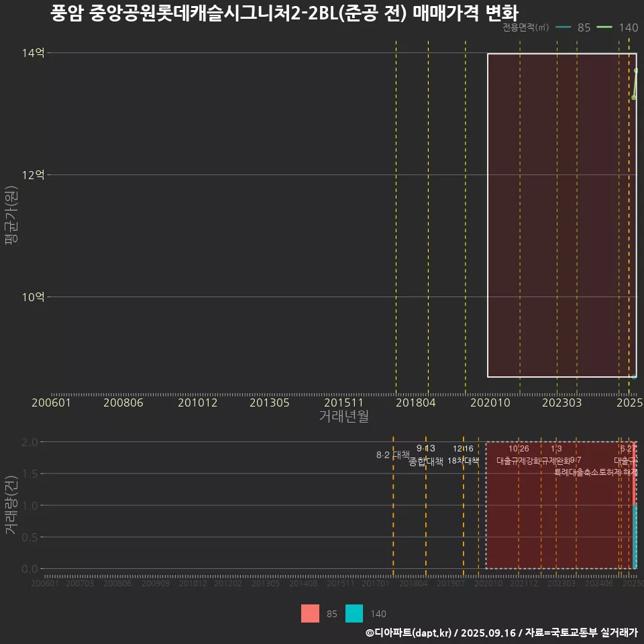Screen dimensions: 644x644
Task: Click the '12·16 18차대책' annotation
Action: pyautogui.click(x=464, y=455)
